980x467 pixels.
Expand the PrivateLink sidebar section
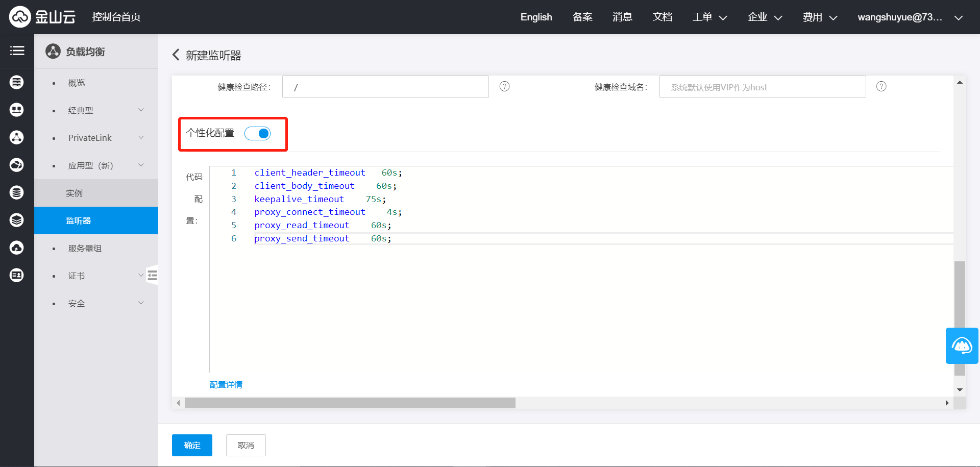pyautogui.click(x=141, y=138)
